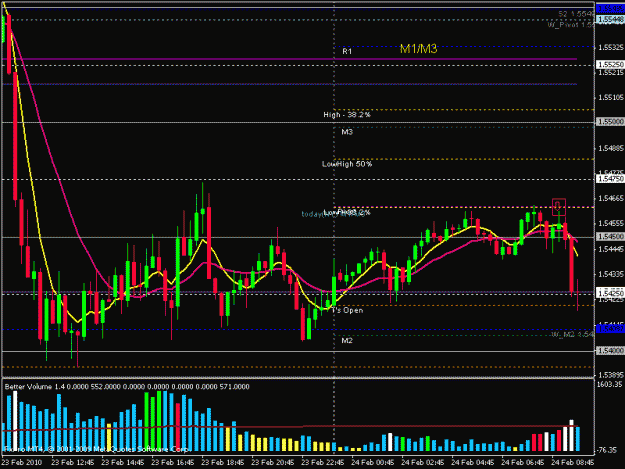Image resolution: width=625 pixels, height=469 pixels.
Task: Click highlighted price label 1.55250
Action: (610, 65)
